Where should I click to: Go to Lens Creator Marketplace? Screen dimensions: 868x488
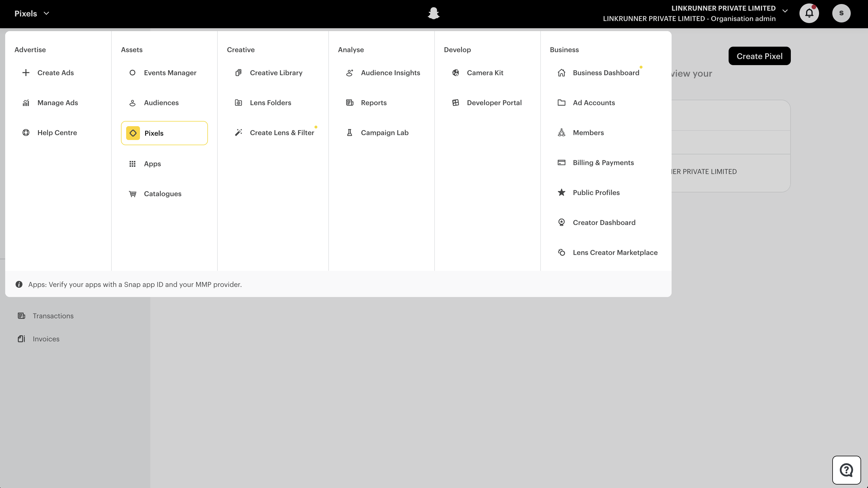click(615, 252)
